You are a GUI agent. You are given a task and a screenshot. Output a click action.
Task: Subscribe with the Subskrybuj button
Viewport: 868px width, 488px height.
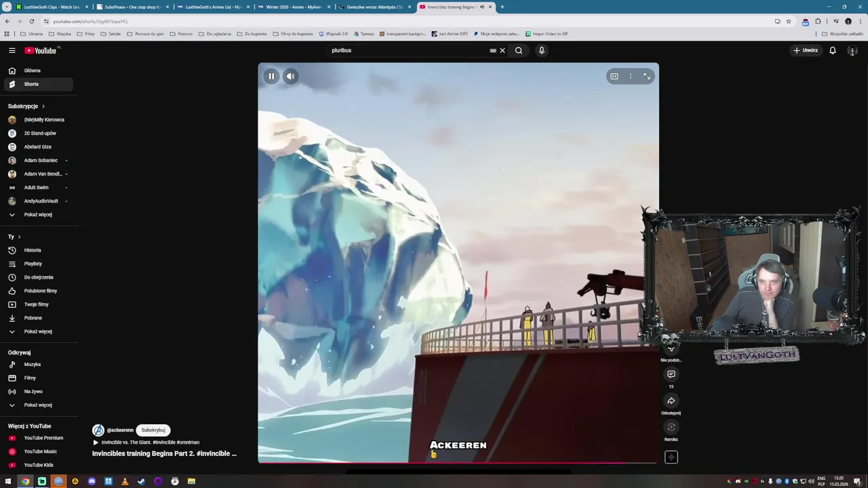tap(153, 430)
